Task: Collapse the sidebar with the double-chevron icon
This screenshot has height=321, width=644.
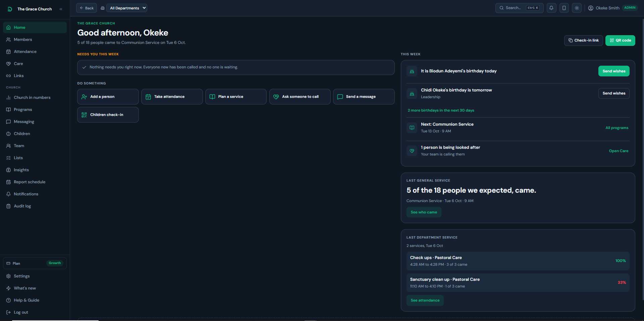Action: coord(61,9)
